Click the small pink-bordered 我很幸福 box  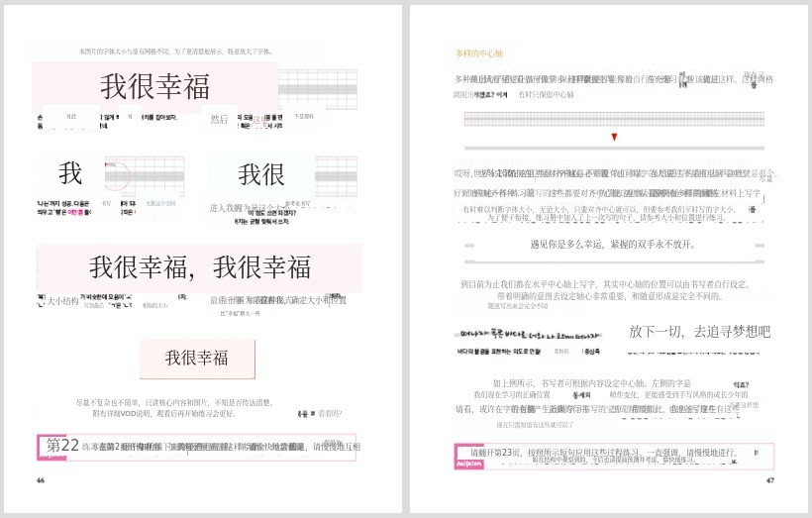[x=196, y=358]
